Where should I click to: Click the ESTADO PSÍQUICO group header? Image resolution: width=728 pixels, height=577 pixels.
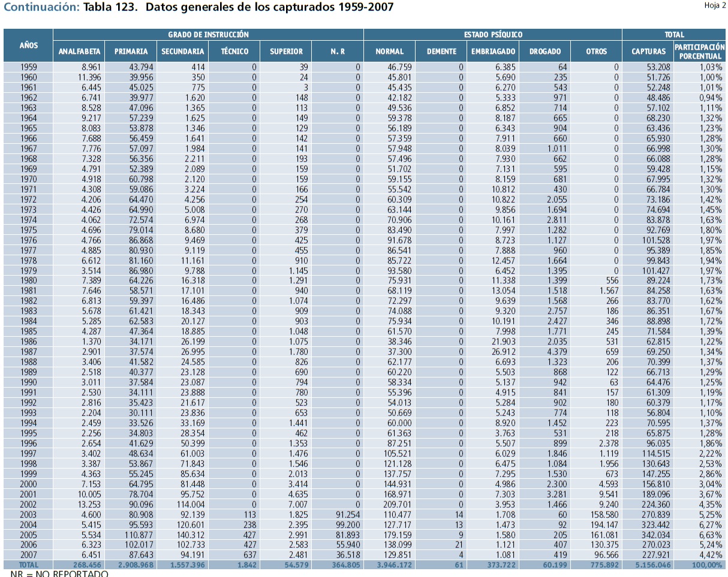[x=494, y=35]
